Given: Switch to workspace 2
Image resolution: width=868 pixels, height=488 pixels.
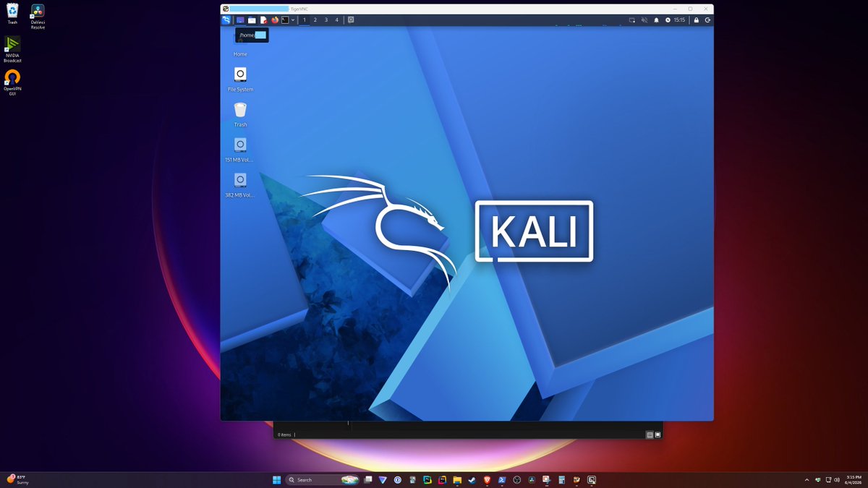Looking at the screenshot, I should point(315,20).
